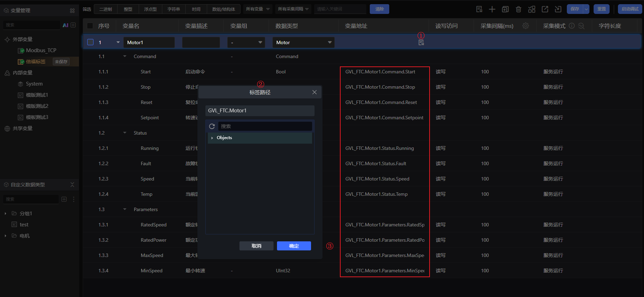Select the 共享变量 node
Screen dimensions: 644x297
(23, 128)
